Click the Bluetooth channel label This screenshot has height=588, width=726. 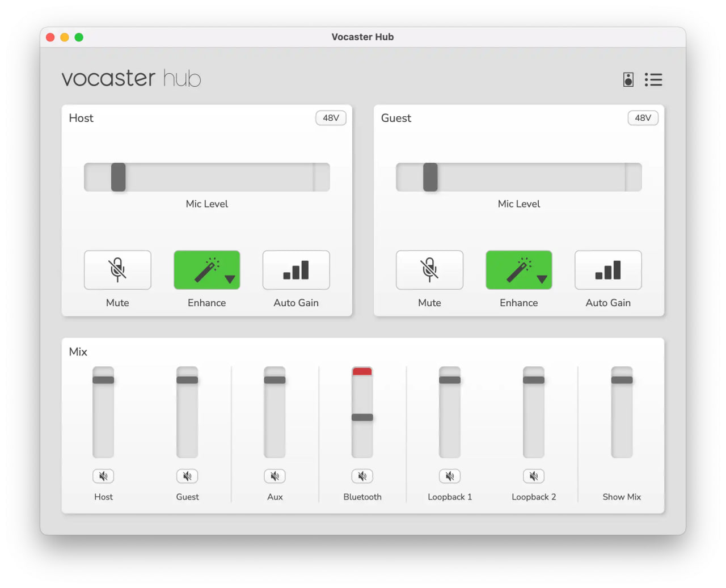(x=362, y=497)
